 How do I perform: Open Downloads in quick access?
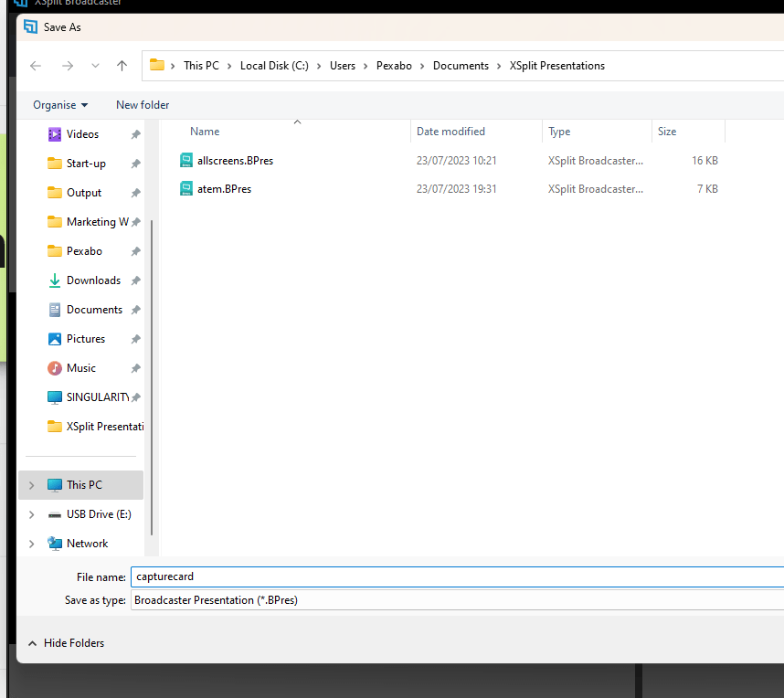93,280
